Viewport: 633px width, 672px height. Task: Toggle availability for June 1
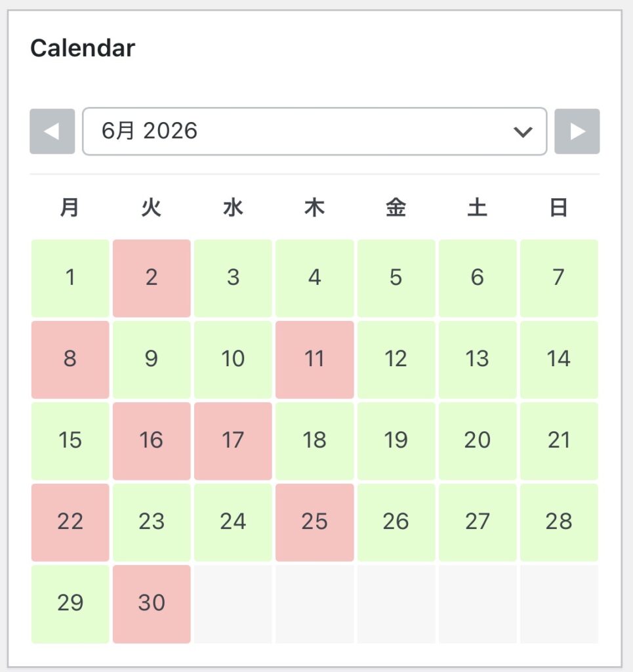coord(70,278)
